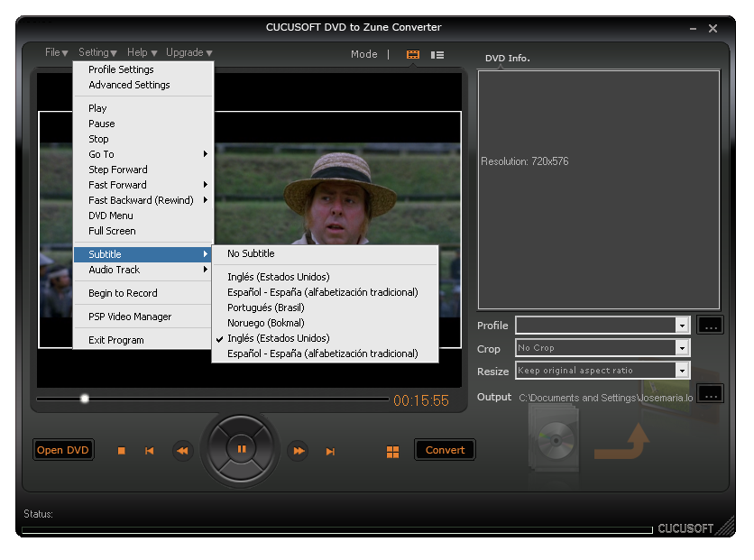The image size is (754, 560).
Task: Select Portugués (Brasil) subtitle
Action: click(325, 308)
